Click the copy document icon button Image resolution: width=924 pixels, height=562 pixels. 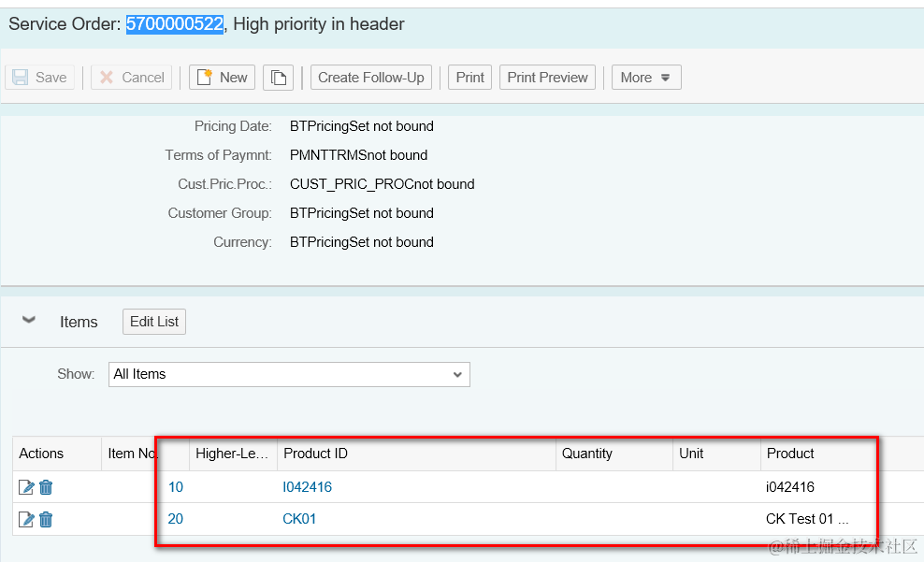[278, 78]
